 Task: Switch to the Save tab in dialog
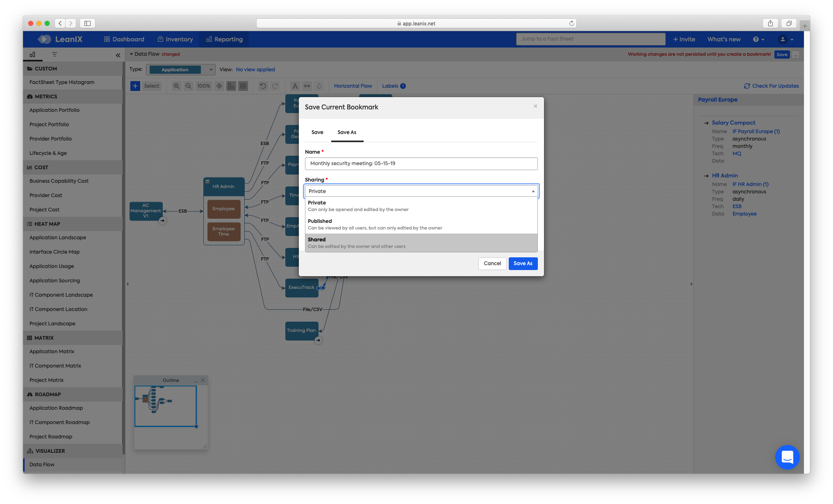pyautogui.click(x=317, y=132)
